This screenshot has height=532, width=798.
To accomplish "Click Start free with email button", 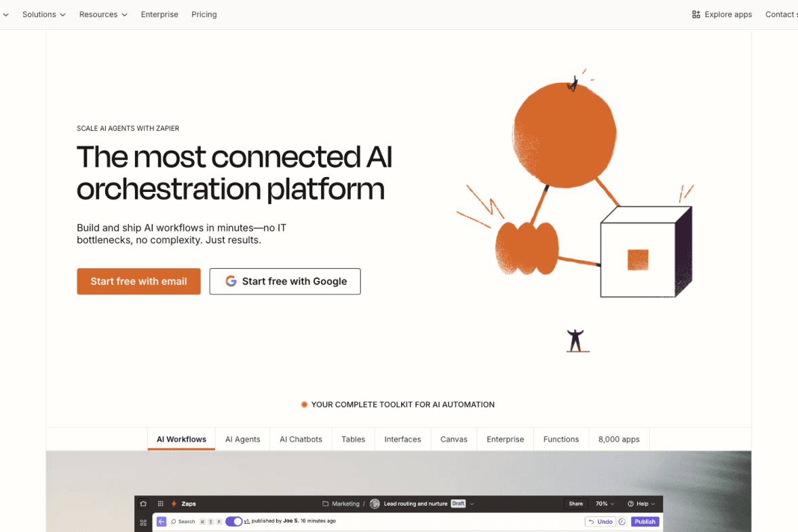I will pyautogui.click(x=139, y=282).
